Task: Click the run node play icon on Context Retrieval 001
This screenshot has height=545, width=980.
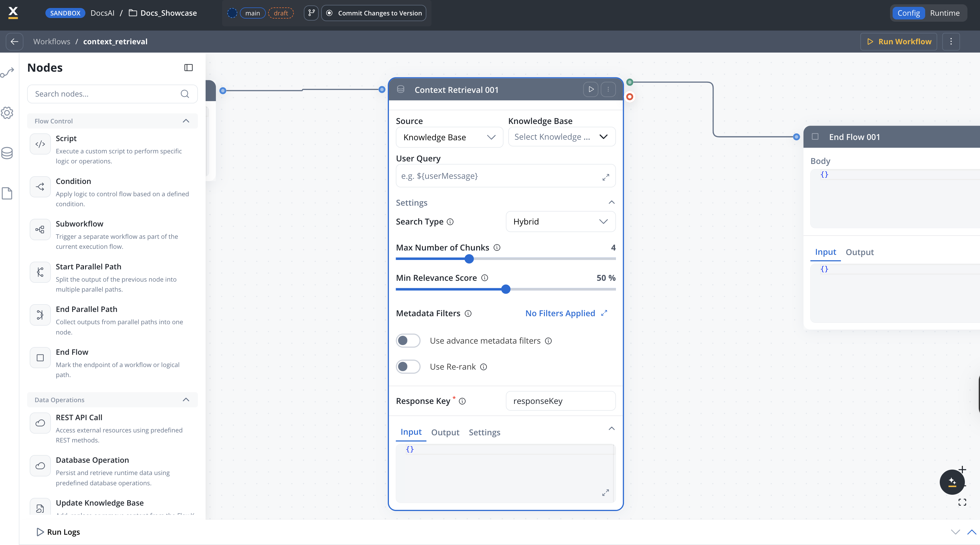Action: (x=591, y=89)
